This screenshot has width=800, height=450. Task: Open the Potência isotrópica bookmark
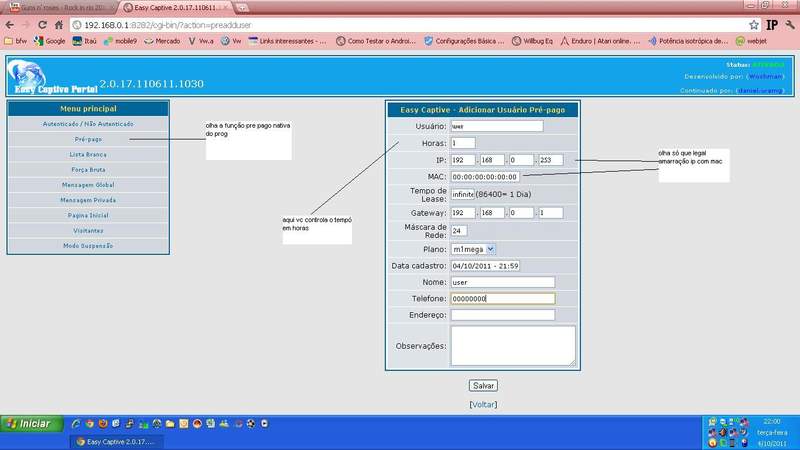pyautogui.click(x=688, y=41)
